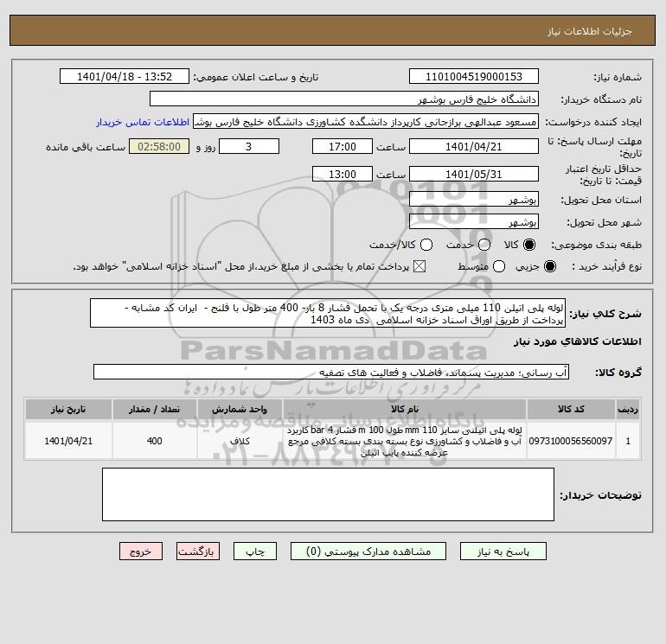Viewport: 666px width, 644px height.
Task: Select the جزیی purchase type radio
Action: (x=549, y=266)
